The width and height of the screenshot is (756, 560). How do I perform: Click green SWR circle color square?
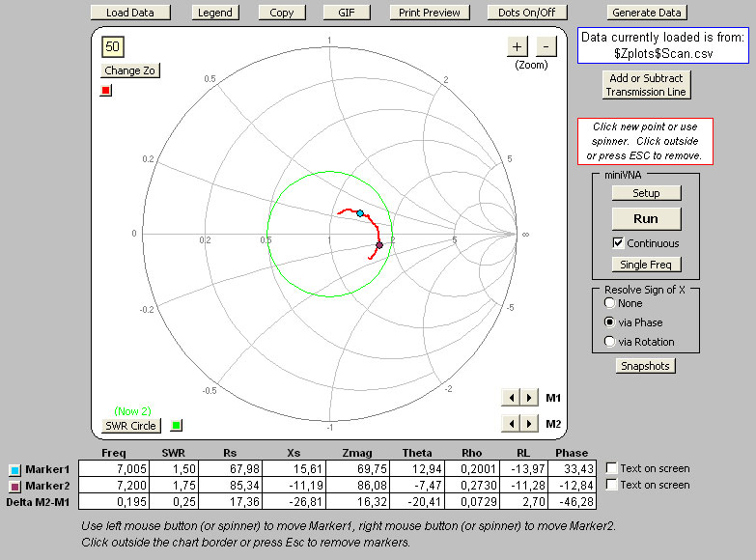click(175, 425)
